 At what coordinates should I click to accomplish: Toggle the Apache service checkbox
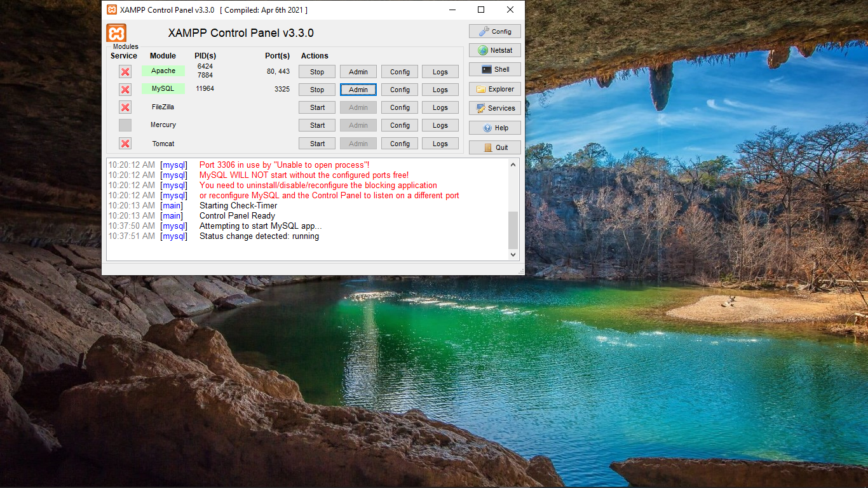click(x=125, y=72)
